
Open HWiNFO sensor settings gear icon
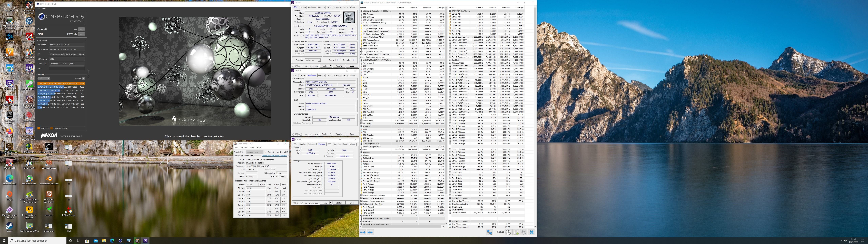tap(524, 232)
